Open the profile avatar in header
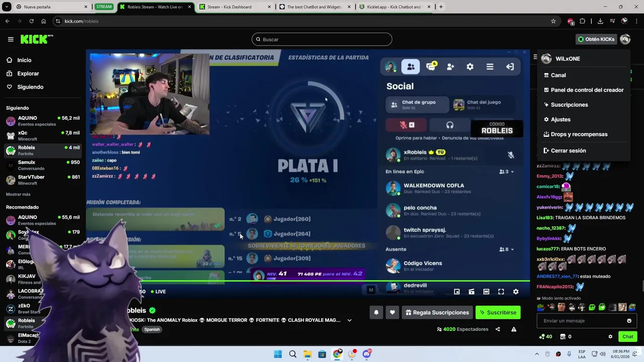This screenshot has width=644, height=362. [625, 39]
